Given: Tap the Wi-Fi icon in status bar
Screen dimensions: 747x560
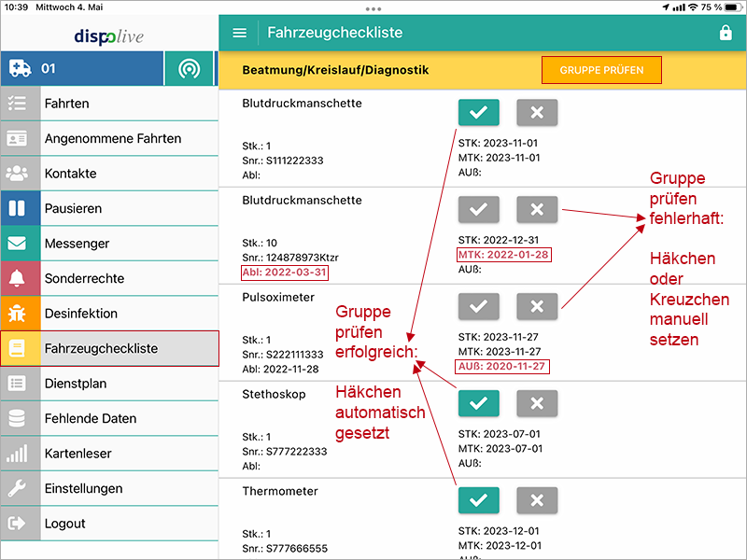Looking at the screenshot, I should pos(693,7).
